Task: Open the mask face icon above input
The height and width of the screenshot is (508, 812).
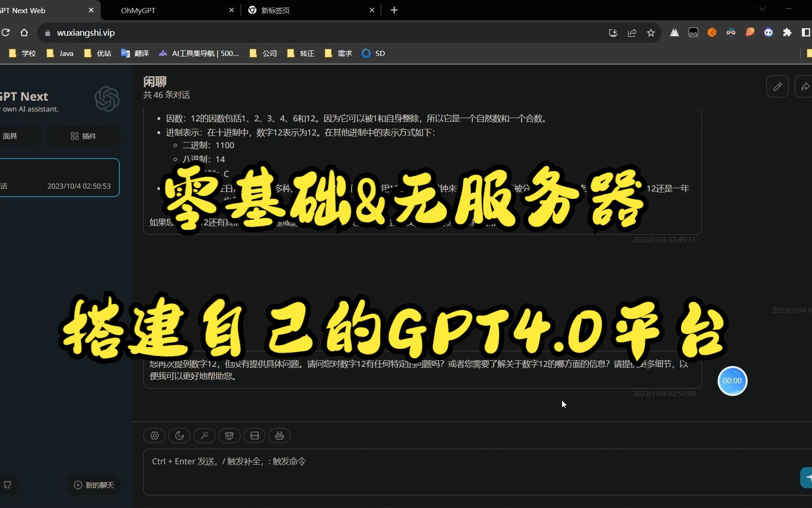Action: pos(229,436)
